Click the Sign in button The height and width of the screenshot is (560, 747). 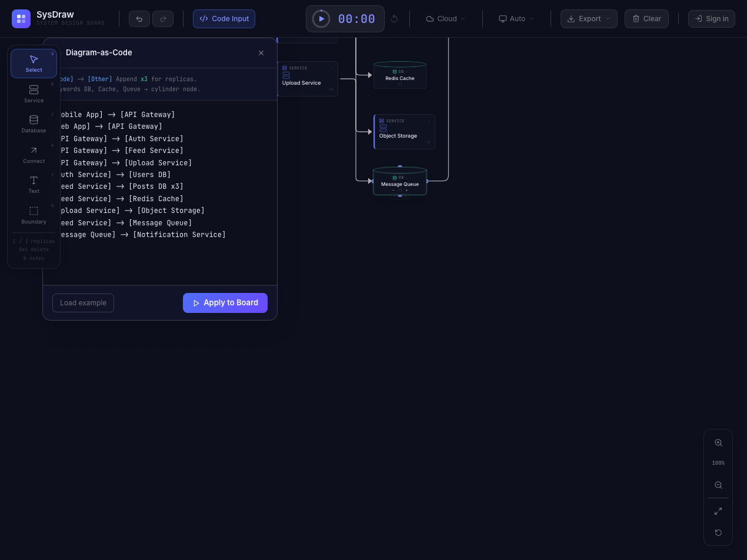(712, 19)
